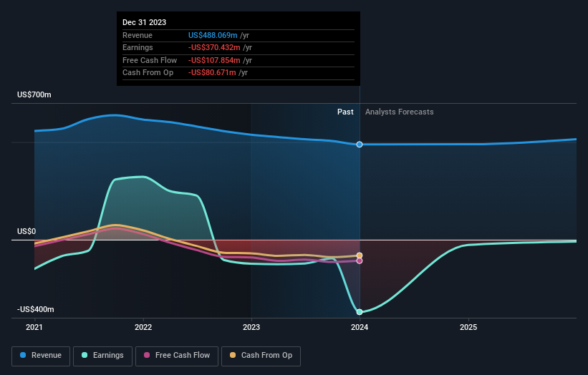Click the pink Free Cash Flow data point

(x=360, y=260)
